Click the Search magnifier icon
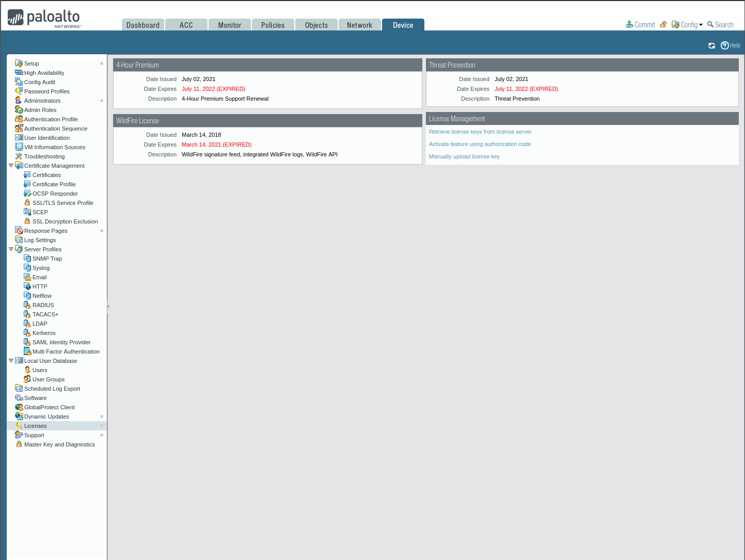745x560 pixels. click(x=710, y=24)
